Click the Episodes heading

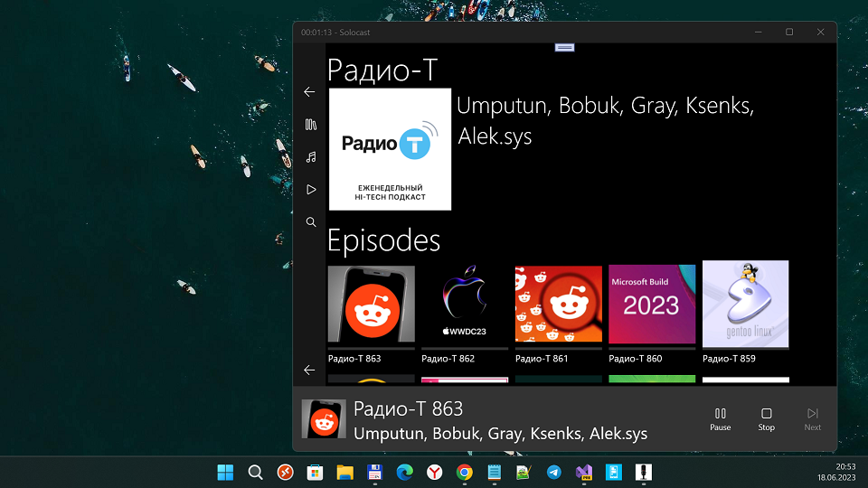(383, 240)
